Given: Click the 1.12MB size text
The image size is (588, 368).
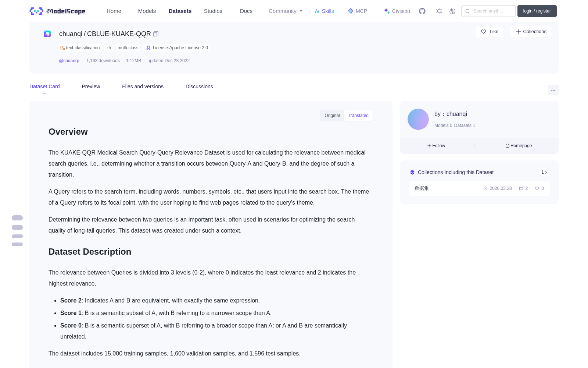Looking at the screenshot, I should tap(133, 61).
